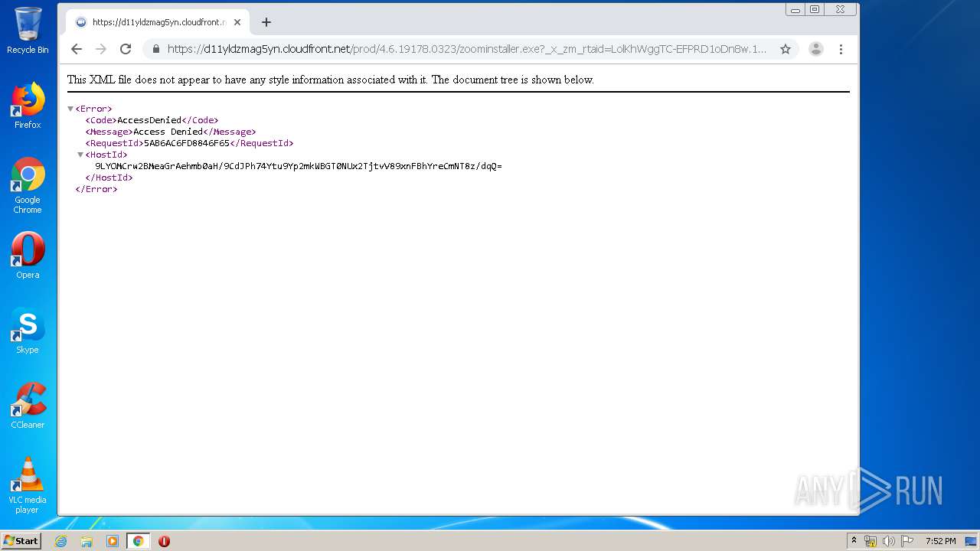Open the Windows Start menu
980x551 pixels.
coord(21,541)
